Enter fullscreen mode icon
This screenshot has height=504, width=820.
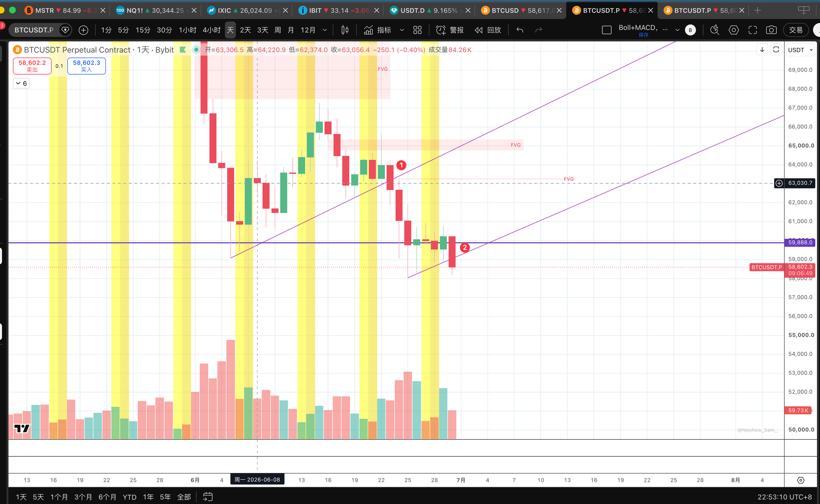[x=753, y=30]
